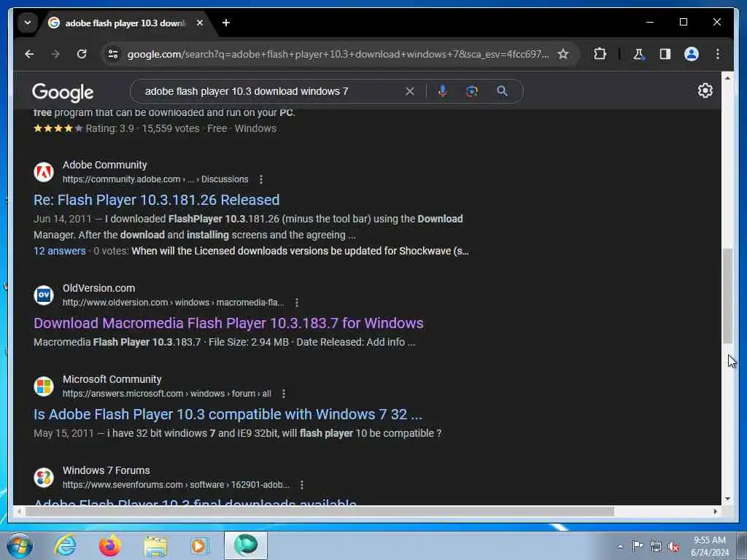747x560 pixels.
Task: Open the clock showing 9:55 AM
Action: [710, 546]
